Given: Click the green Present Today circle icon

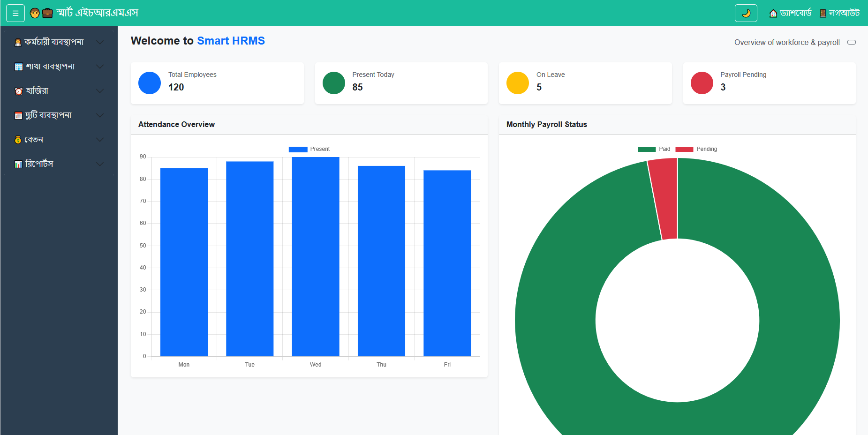Looking at the screenshot, I should [x=333, y=83].
